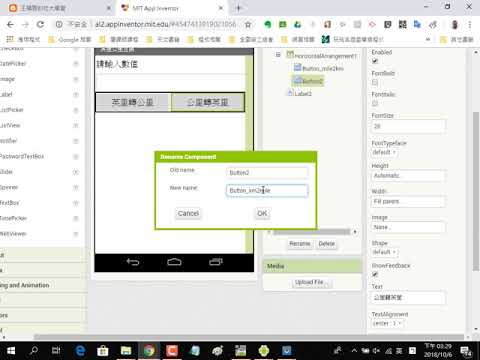The height and width of the screenshot is (360, 480).
Task: Click the Delete button under Components
Action: point(326,244)
